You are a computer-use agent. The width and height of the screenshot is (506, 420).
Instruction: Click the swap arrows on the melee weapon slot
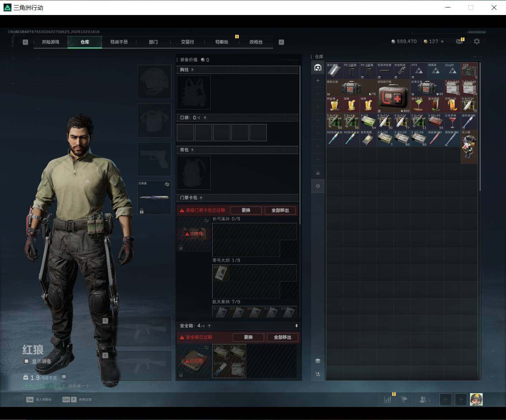[x=167, y=185]
